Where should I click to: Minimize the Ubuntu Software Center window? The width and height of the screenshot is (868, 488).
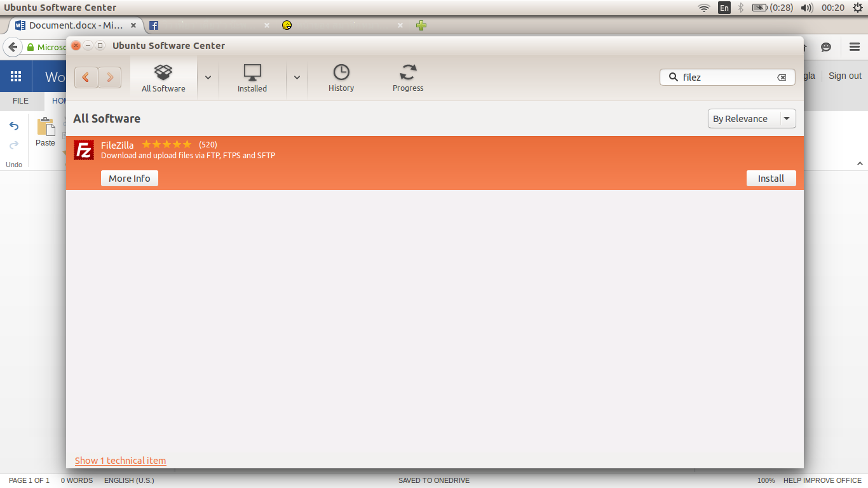pos(88,45)
